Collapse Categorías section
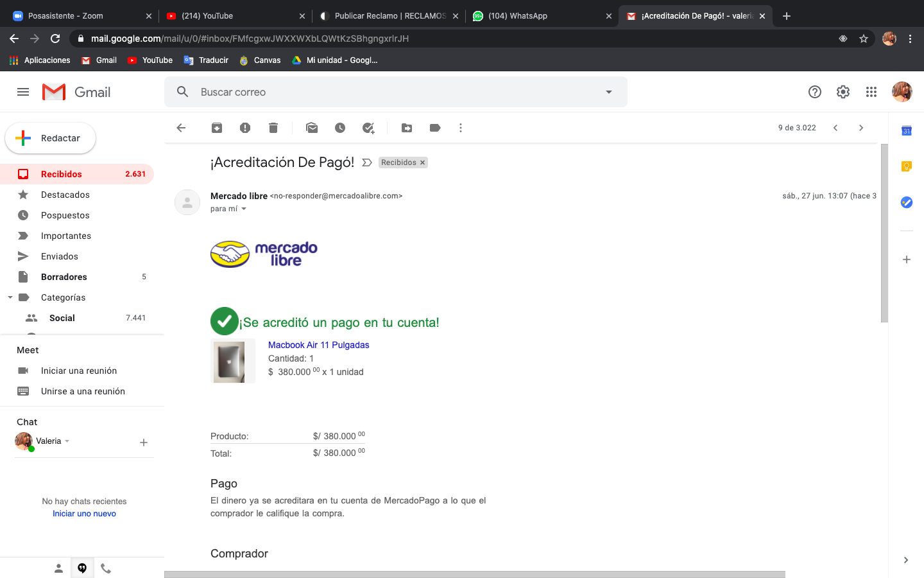Viewport: 924px width, 578px height. 10,297
